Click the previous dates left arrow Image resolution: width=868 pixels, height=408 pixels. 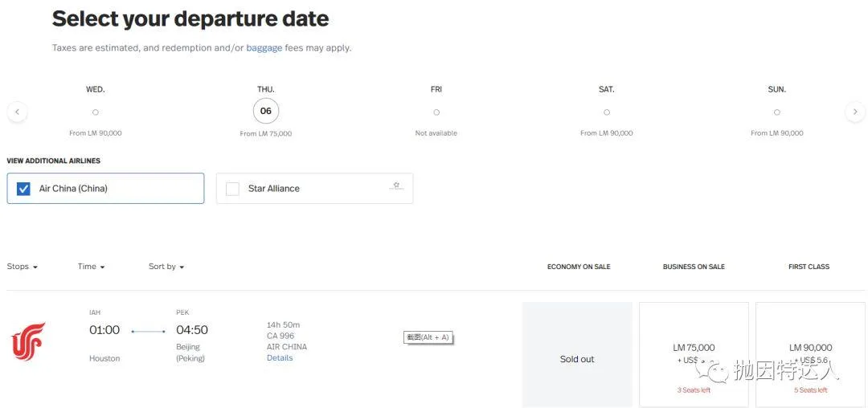[x=17, y=112]
